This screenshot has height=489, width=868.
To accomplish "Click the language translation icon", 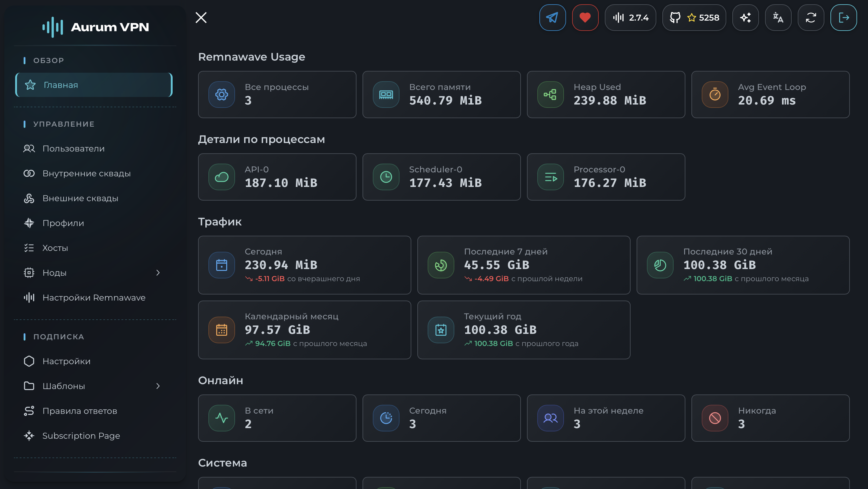I will pyautogui.click(x=778, y=18).
